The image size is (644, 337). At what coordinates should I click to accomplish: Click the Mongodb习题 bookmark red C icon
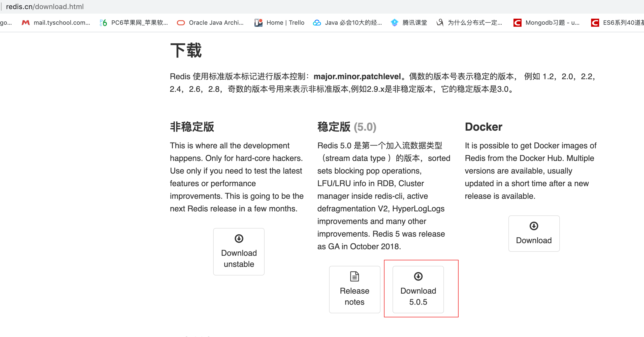(517, 23)
